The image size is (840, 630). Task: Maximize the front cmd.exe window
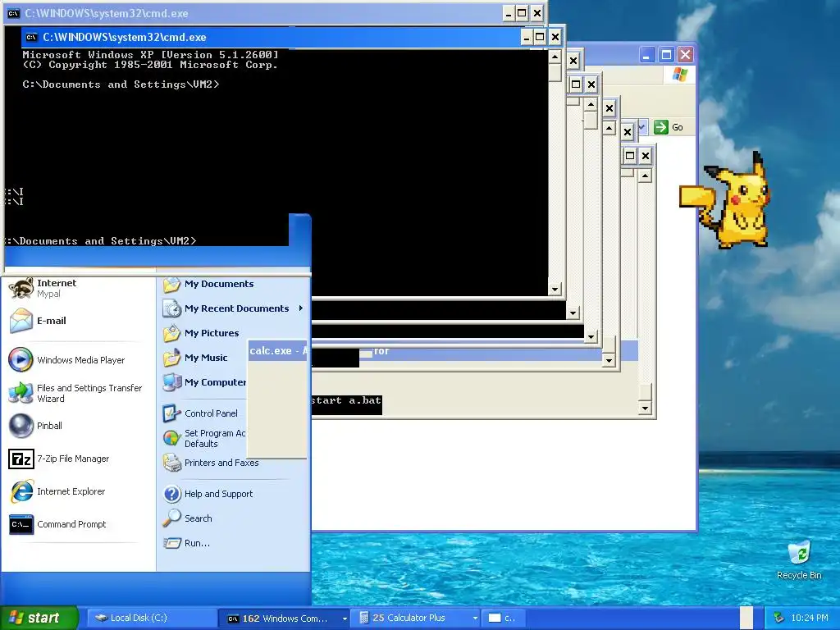(x=540, y=37)
